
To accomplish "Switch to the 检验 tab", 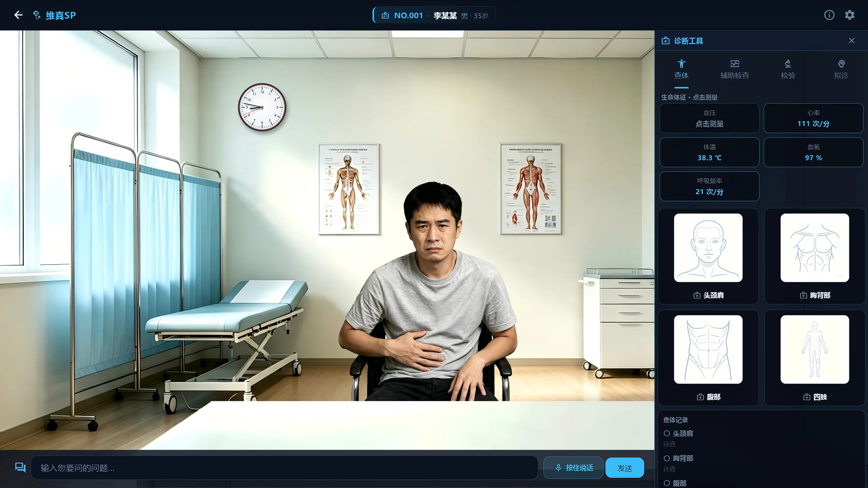I will pyautogui.click(x=788, y=69).
